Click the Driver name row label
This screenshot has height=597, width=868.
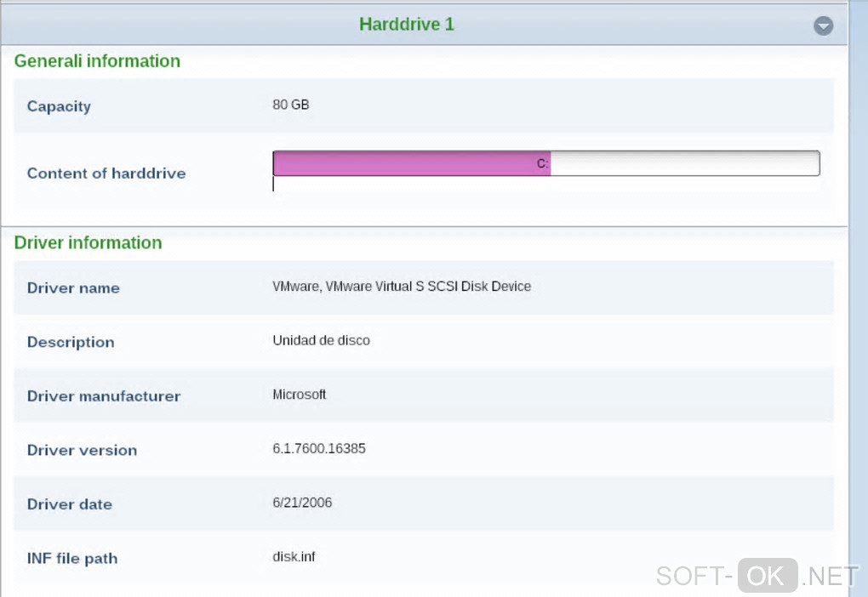(73, 288)
